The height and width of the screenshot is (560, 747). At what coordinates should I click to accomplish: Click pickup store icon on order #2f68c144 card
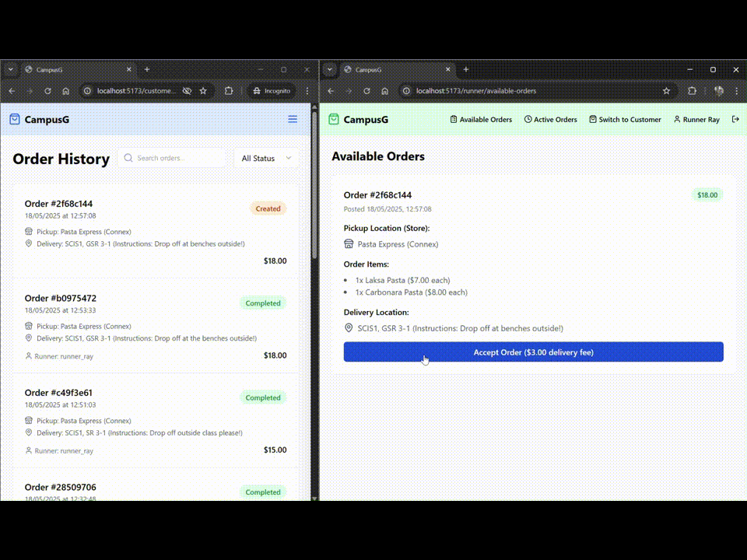coord(29,232)
